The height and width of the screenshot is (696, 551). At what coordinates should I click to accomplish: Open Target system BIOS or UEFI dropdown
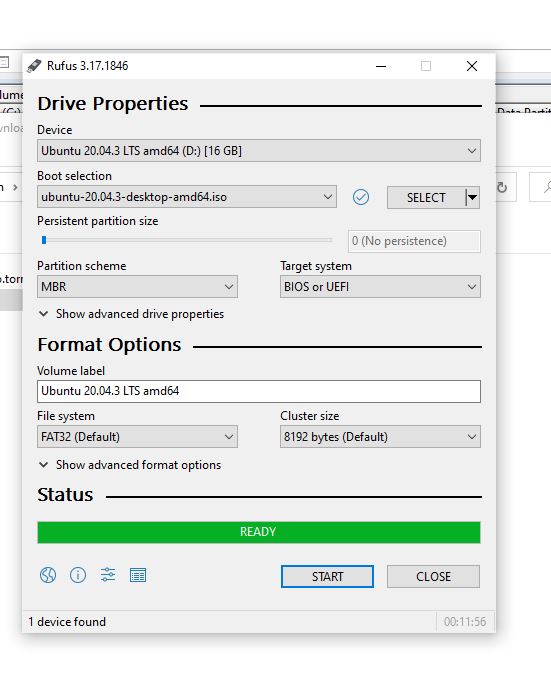pos(380,287)
